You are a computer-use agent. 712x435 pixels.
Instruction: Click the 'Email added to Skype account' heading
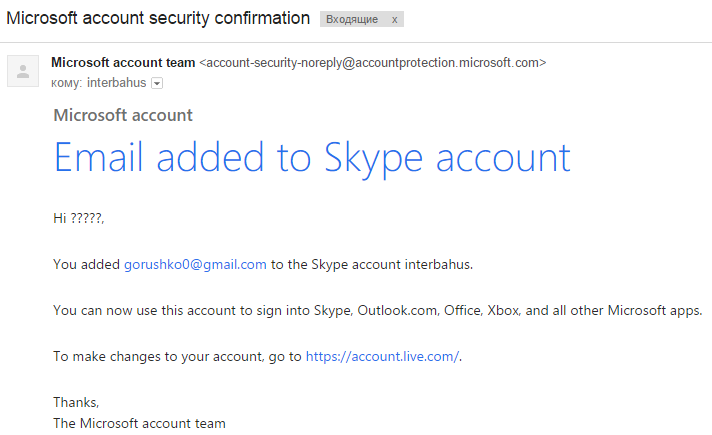[x=311, y=158]
